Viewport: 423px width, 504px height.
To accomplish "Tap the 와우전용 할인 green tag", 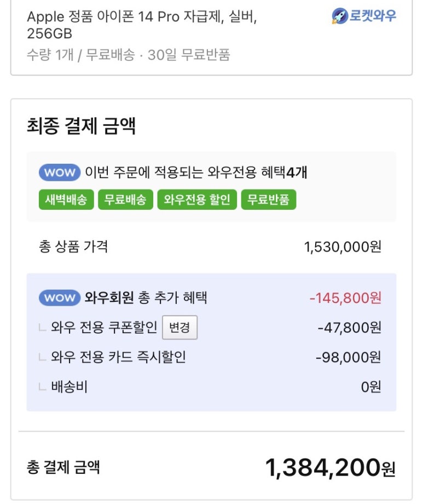I will coord(197,199).
